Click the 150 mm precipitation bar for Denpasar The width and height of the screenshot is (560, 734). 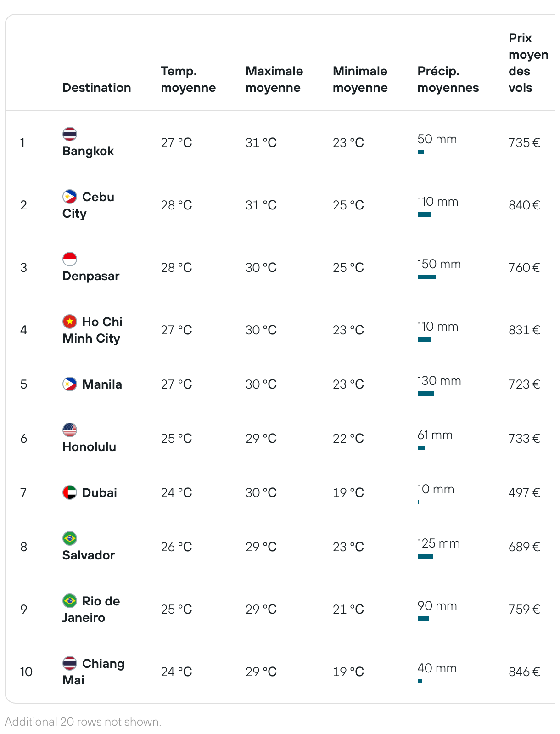pyautogui.click(x=427, y=277)
